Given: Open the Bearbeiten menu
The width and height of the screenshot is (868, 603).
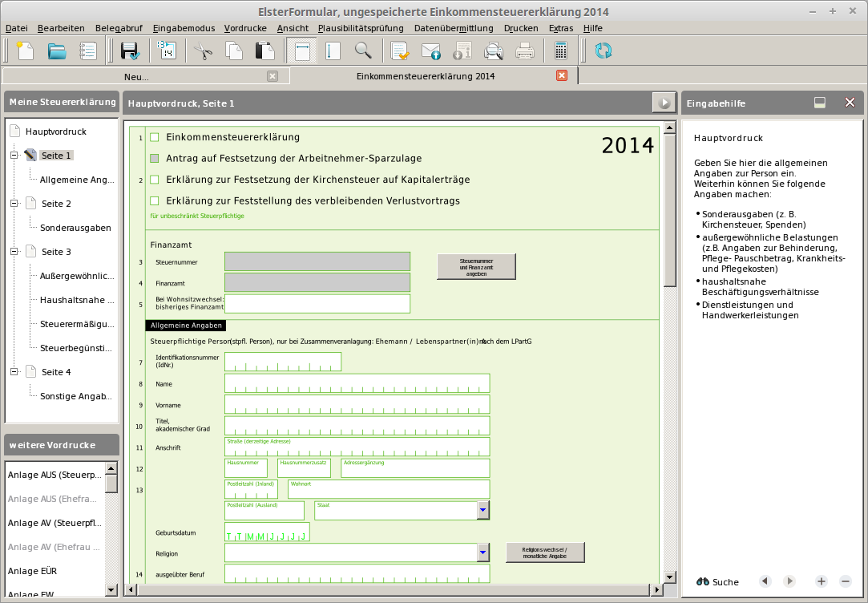Looking at the screenshot, I should point(61,28).
